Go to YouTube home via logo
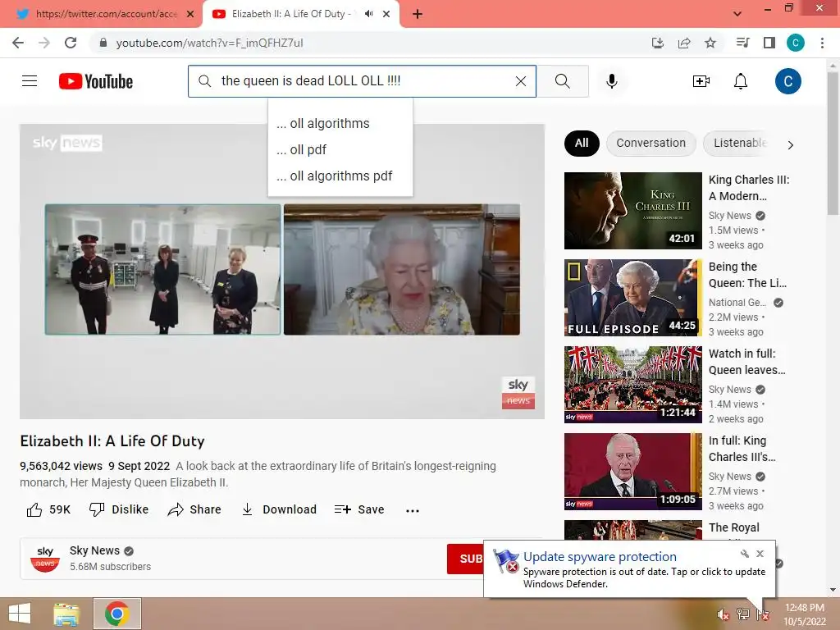 96,81
